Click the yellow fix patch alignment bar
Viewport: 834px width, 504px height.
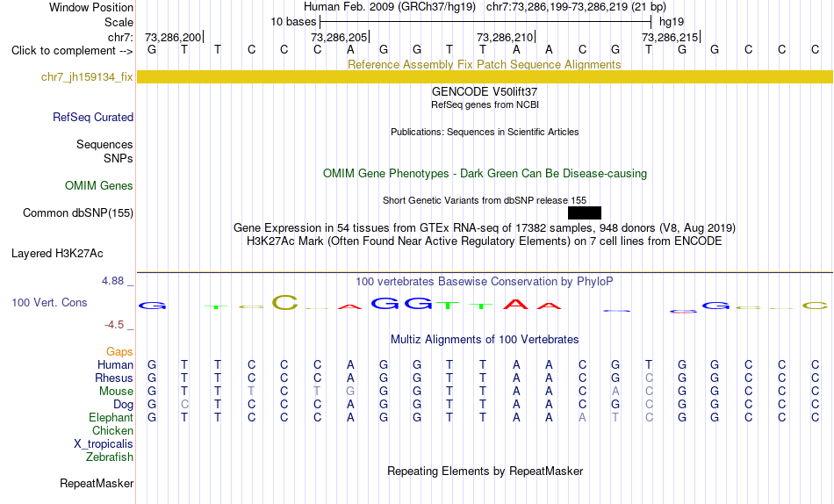(x=485, y=76)
